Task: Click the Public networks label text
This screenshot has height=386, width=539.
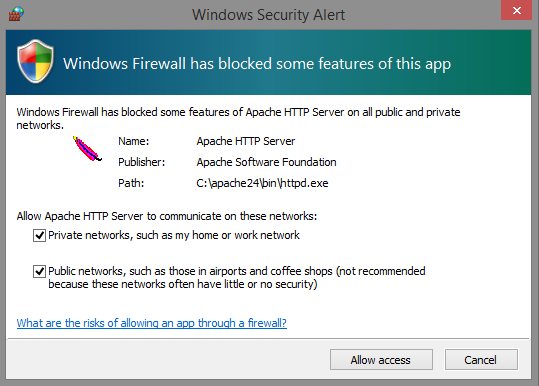Action: [x=237, y=278]
